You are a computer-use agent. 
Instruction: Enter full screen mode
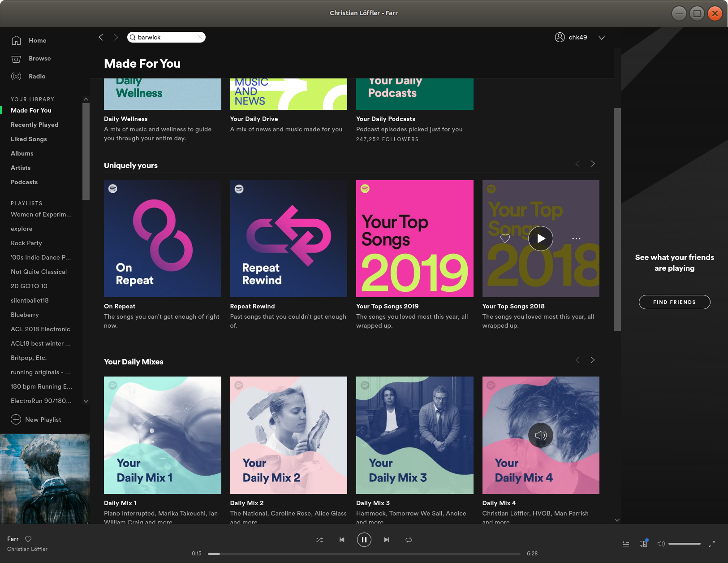click(711, 544)
